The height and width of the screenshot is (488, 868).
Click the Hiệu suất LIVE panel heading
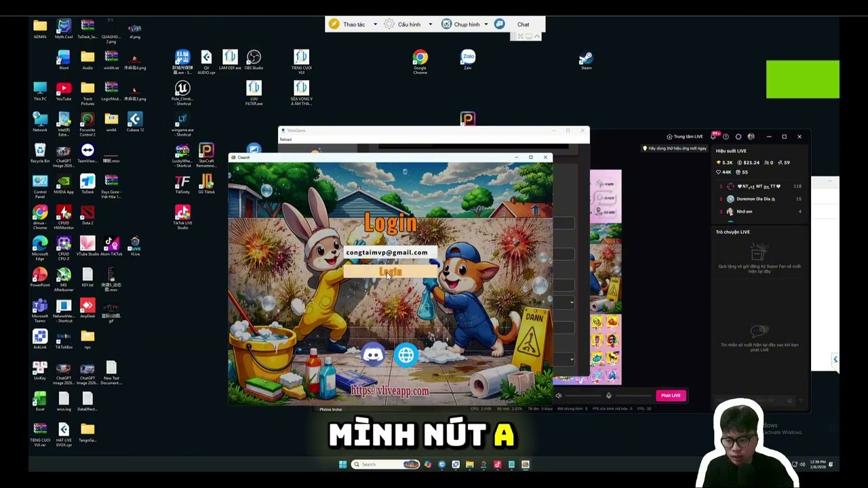(x=731, y=151)
